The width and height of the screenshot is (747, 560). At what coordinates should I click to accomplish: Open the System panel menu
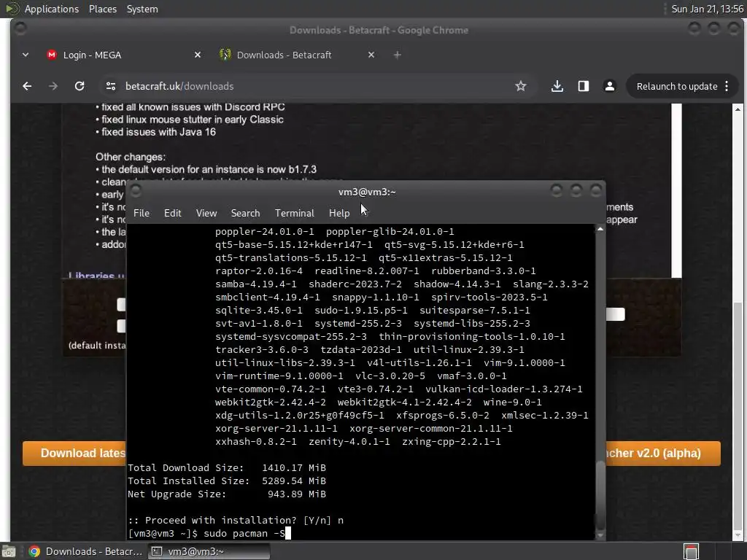[142, 9]
